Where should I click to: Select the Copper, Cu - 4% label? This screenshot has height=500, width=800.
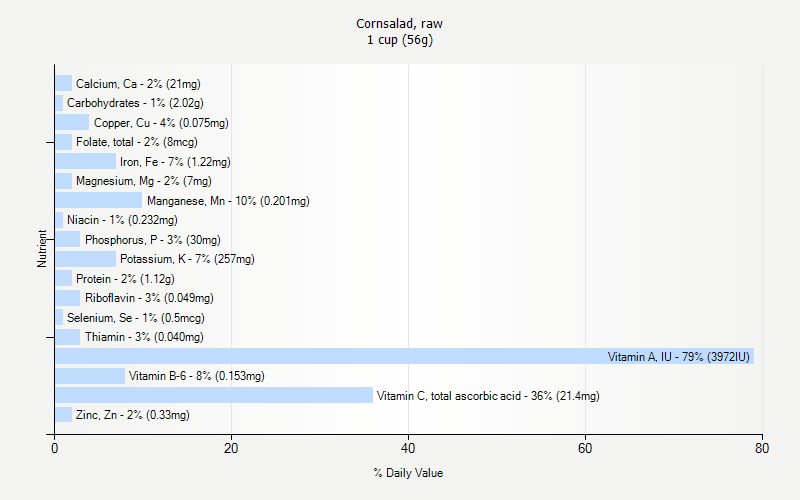pyautogui.click(x=161, y=123)
